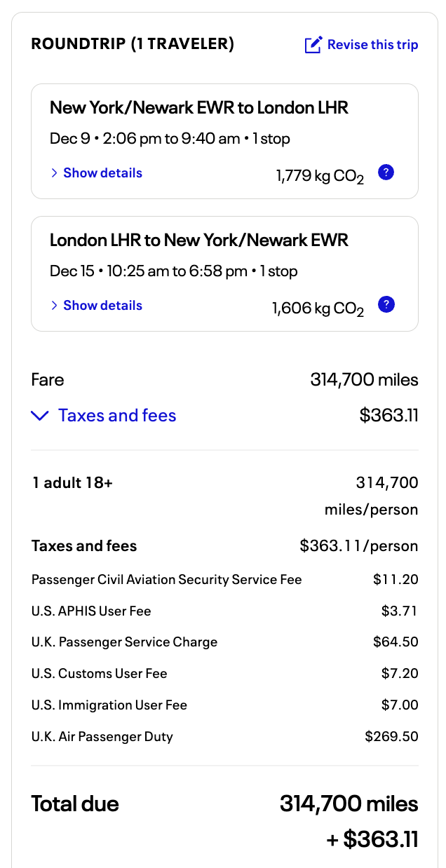Image resolution: width=446 pixels, height=868 pixels.
Task: Click the CO2 help icon for the LHR to EWR flight
Action: 386,305
